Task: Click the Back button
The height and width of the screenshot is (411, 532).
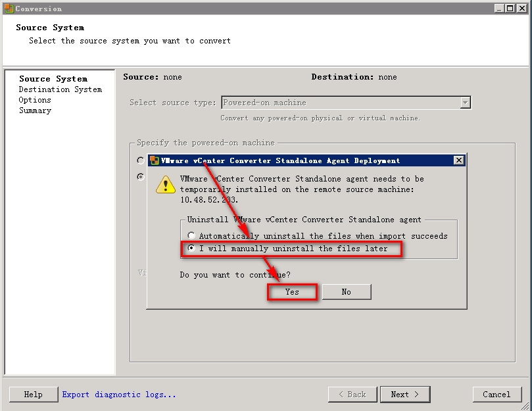Action: pyautogui.click(x=352, y=395)
